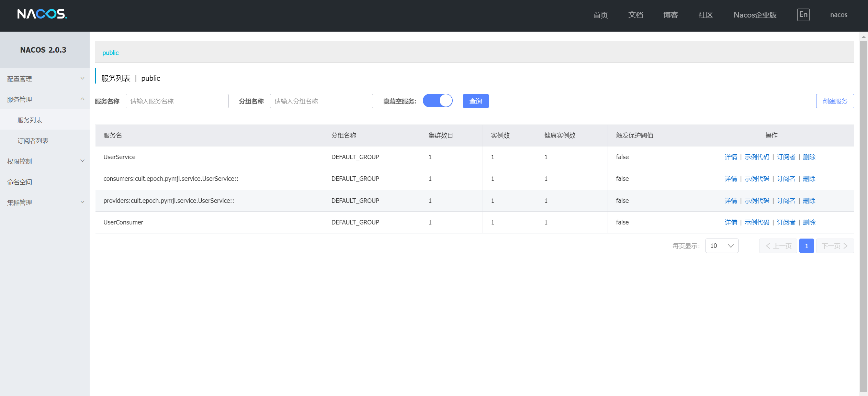
Task: Toggle the hide empty services switch
Action: click(438, 101)
